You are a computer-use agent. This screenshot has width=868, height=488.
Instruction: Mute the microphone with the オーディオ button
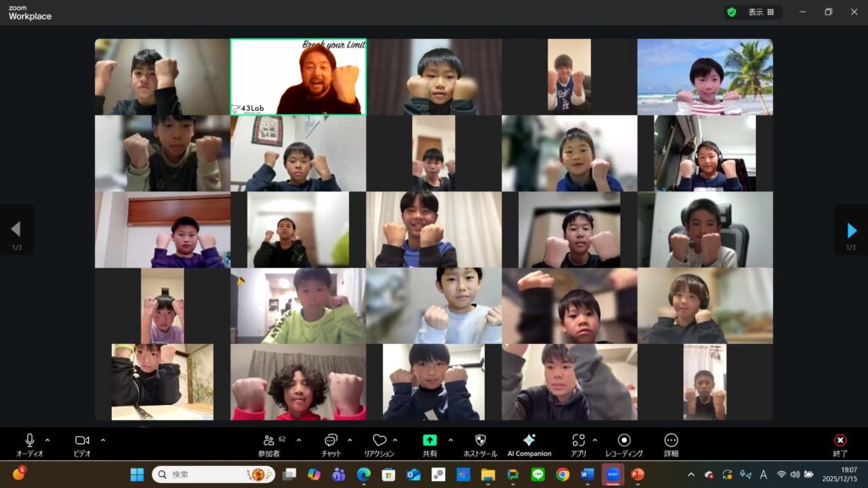coord(30,441)
